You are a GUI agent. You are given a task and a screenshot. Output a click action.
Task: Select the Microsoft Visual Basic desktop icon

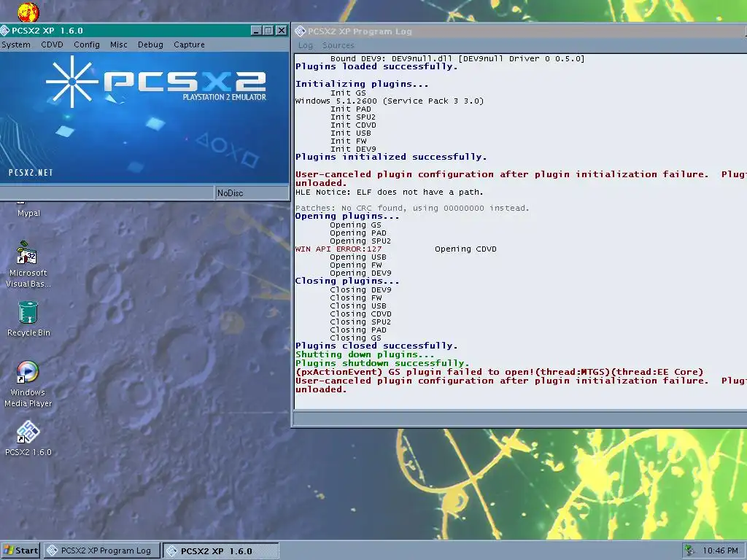click(x=28, y=264)
